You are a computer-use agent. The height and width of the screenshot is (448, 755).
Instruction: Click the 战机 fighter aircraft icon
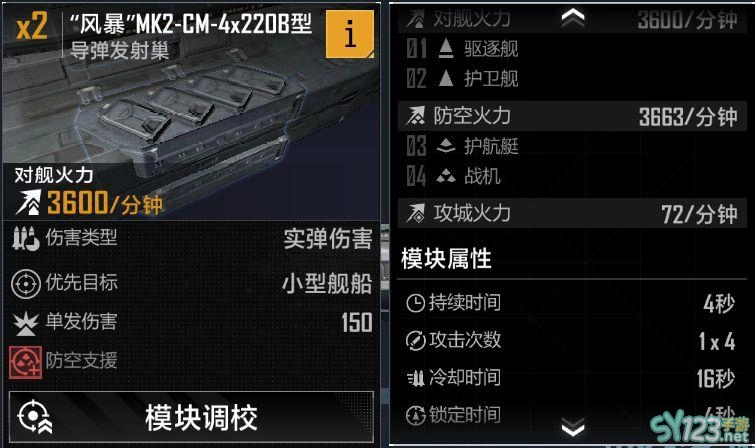[446, 177]
